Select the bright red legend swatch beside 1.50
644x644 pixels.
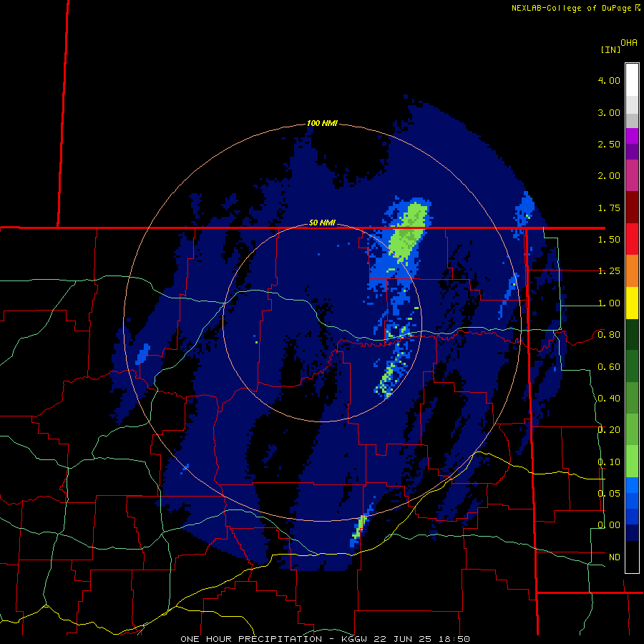tap(632, 239)
